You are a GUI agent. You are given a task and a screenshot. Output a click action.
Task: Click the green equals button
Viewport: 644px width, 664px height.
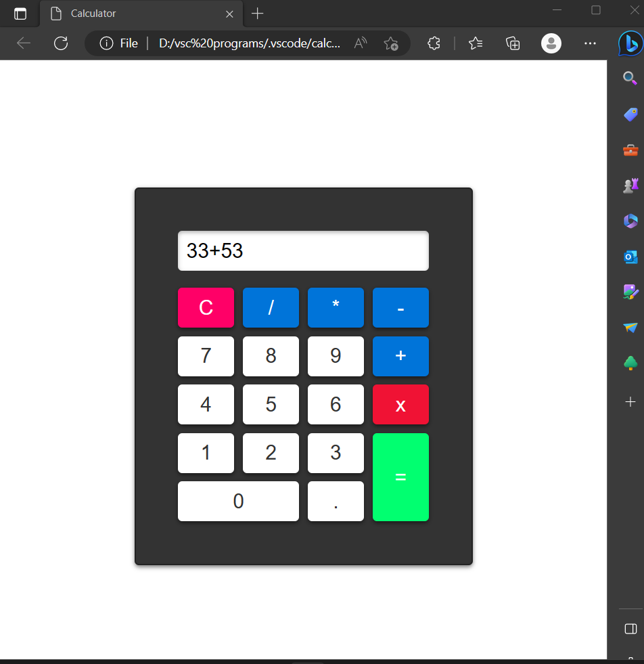tap(400, 477)
